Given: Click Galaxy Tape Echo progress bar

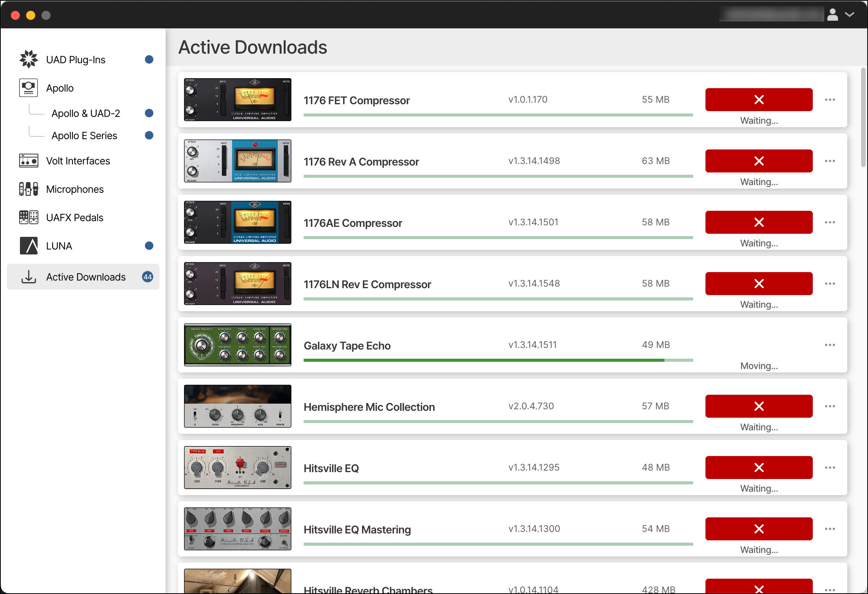Looking at the screenshot, I should (498, 360).
